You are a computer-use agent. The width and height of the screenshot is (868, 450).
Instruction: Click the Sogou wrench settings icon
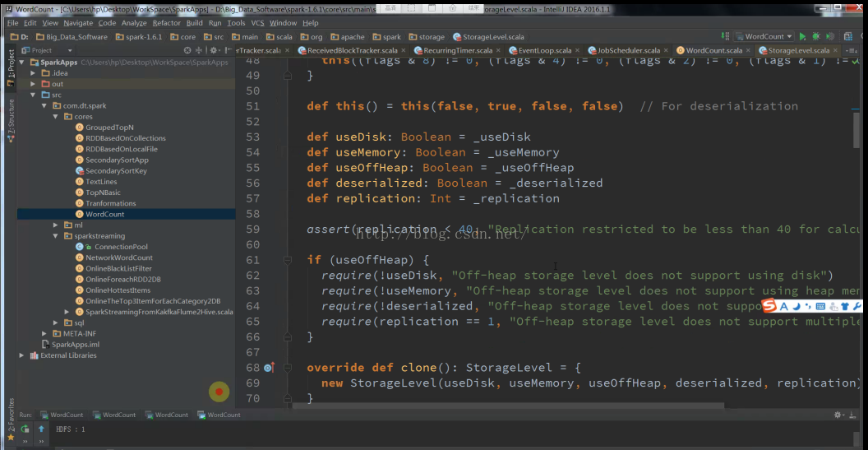point(856,306)
